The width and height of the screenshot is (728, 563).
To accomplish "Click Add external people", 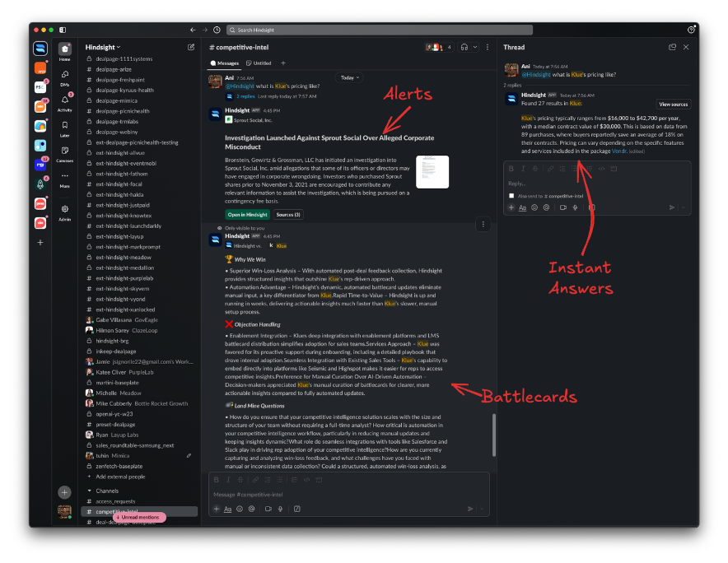I will 120,477.
